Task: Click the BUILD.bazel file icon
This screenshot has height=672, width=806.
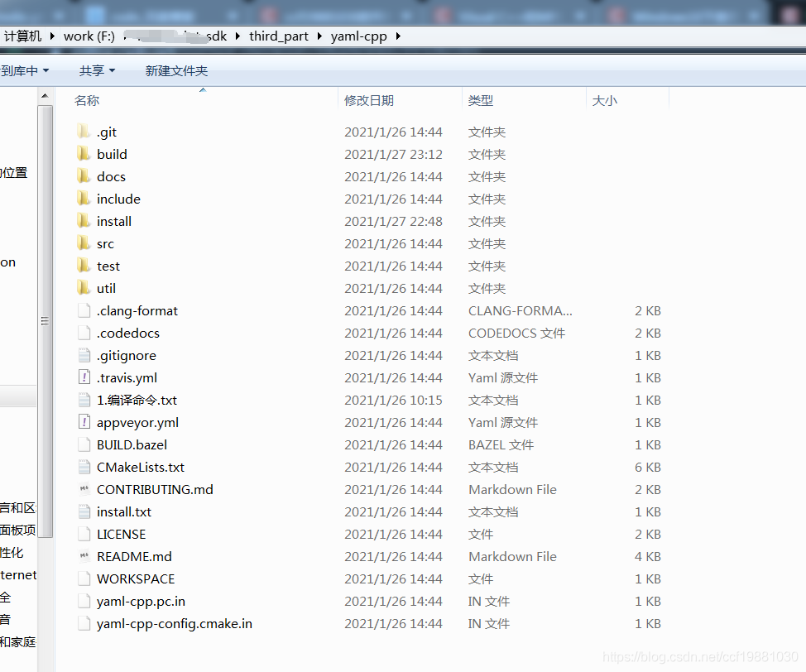Action: (x=84, y=444)
